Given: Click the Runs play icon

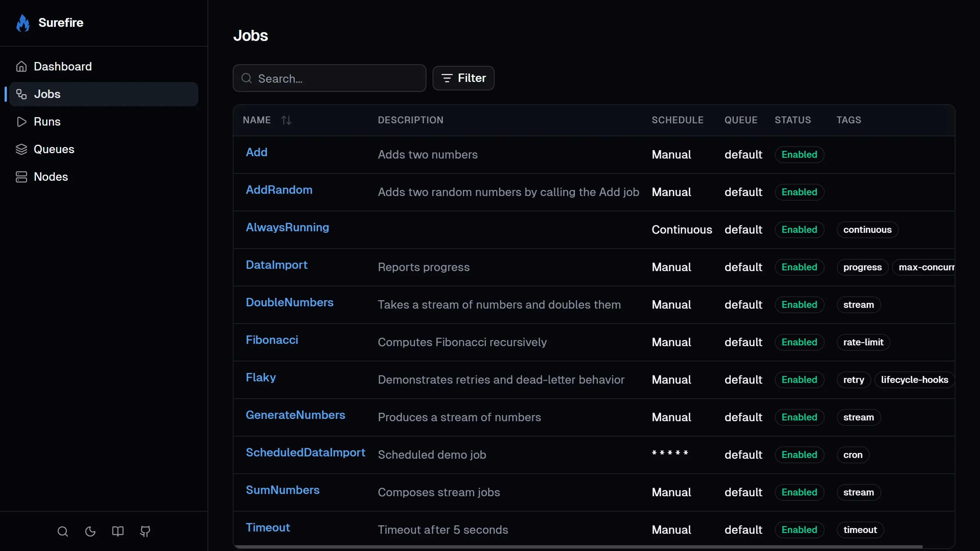Looking at the screenshot, I should click(21, 122).
